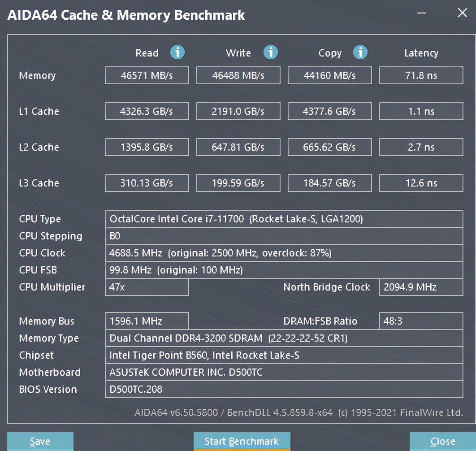Viewport: 476px width, 451px height.
Task: Select the L1 Cache latency value 1.1 ns
Action: (x=421, y=111)
